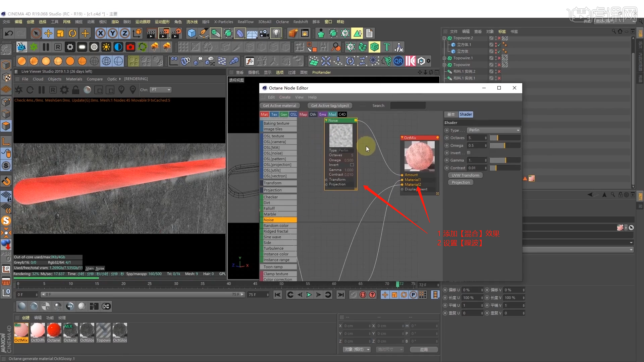The width and height of the screenshot is (644, 362).
Task: Collapse the OctMix node triangle
Action: (x=402, y=138)
